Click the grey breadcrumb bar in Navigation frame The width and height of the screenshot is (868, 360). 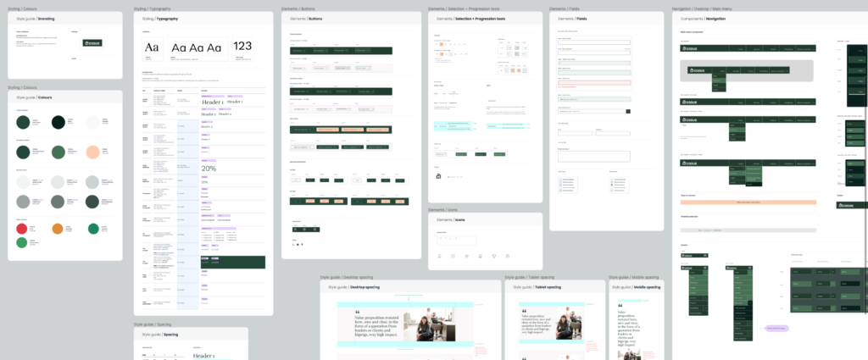[x=748, y=230]
